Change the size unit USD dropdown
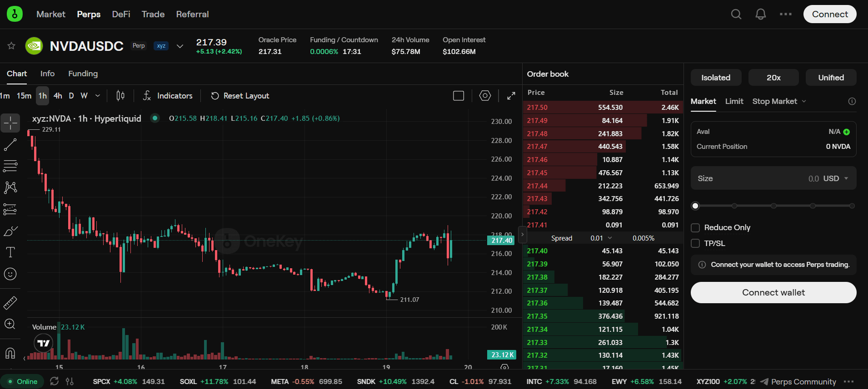Image resolution: width=868 pixels, height=389 pixels. coord(835,178)
